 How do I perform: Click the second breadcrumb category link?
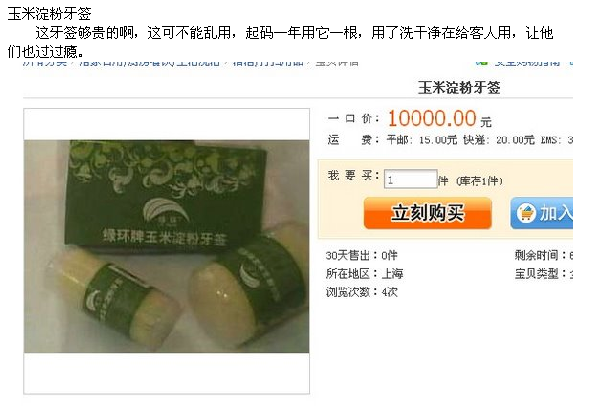[149, 63]
